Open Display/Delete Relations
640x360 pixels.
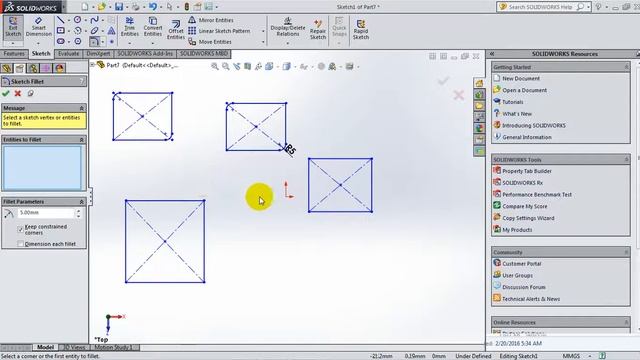pyautogui.click(x=288, y=27)
